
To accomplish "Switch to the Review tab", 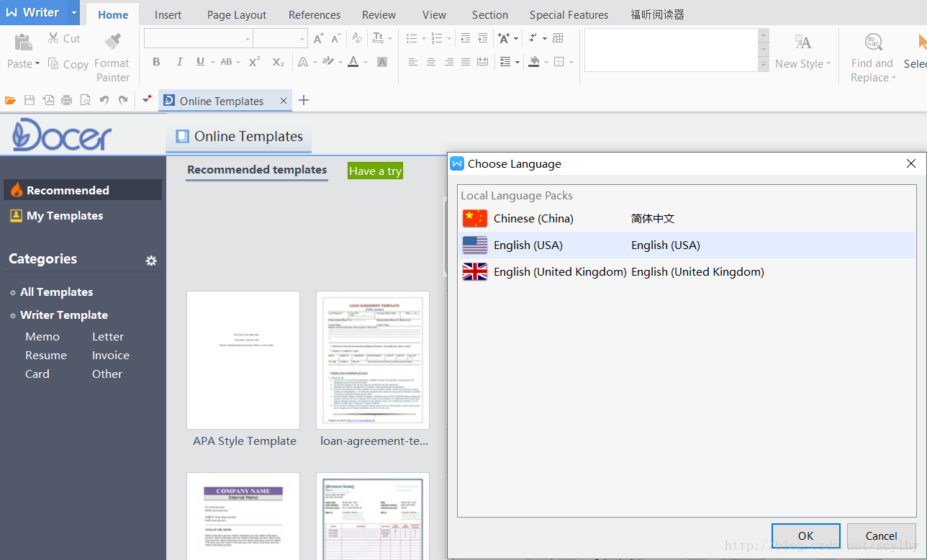I will tap(379, 14).
